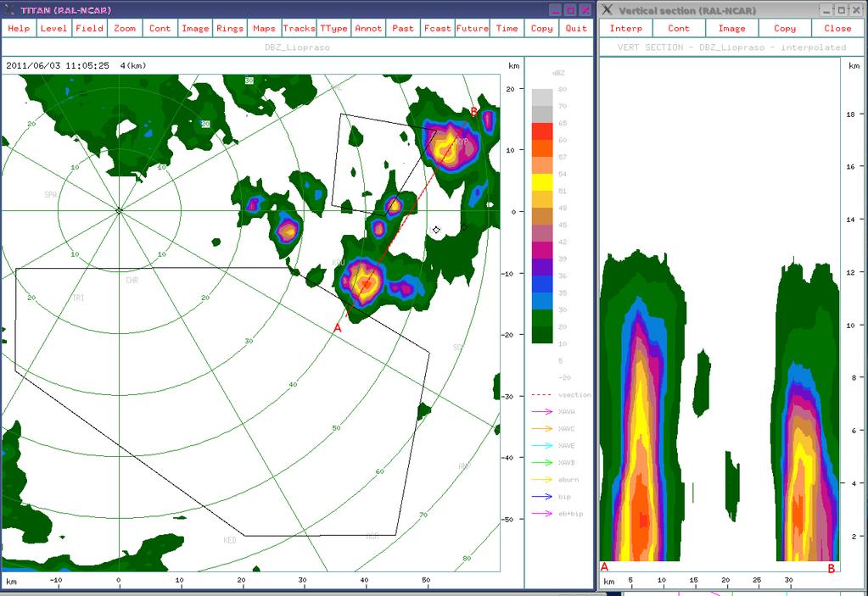This screenshot has height=596, width=868.
Task: Click the Fcast forecast button
Action: point(437,28)
